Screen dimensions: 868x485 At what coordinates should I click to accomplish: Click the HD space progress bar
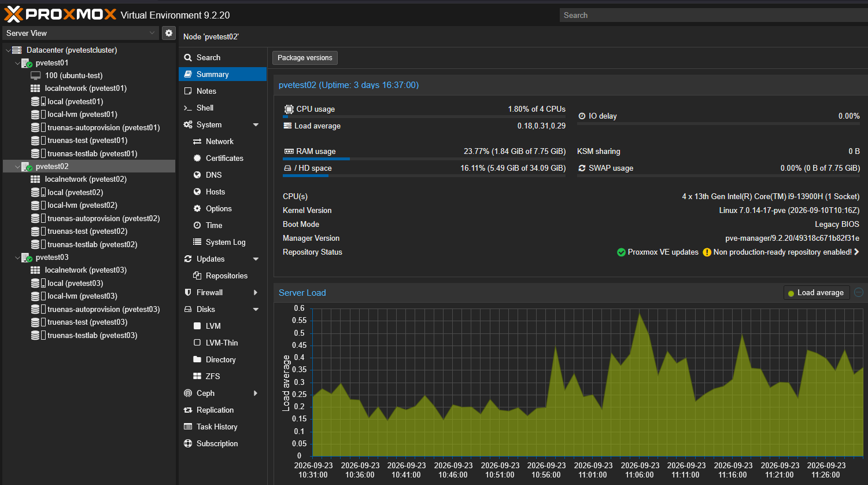pyautogui.click(x=424, y=175)
